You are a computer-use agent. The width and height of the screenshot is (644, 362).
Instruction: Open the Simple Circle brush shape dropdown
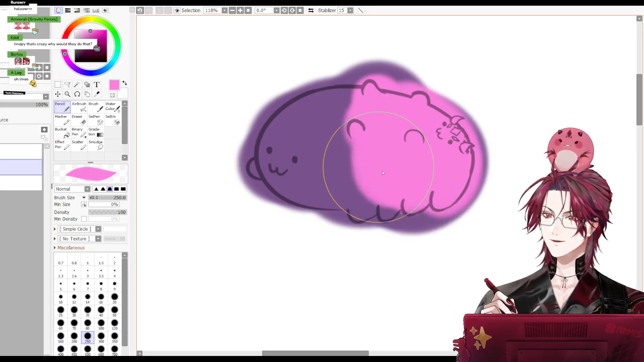click(x=98, y=229)
